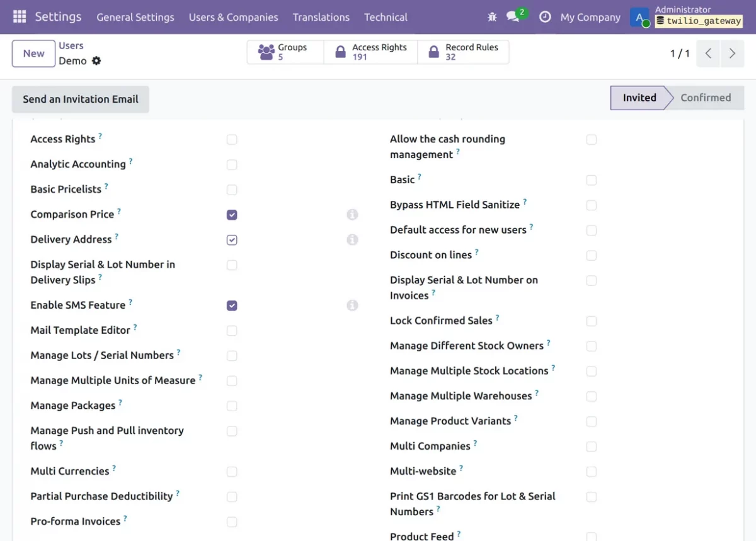Click info icon in Delivery Address row

point(352,240)
